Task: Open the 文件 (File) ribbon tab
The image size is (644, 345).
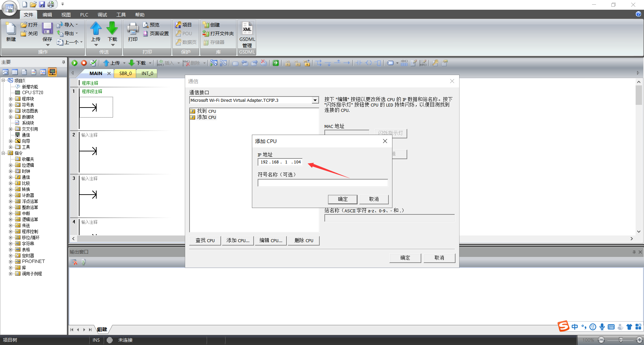Action: 29,15
